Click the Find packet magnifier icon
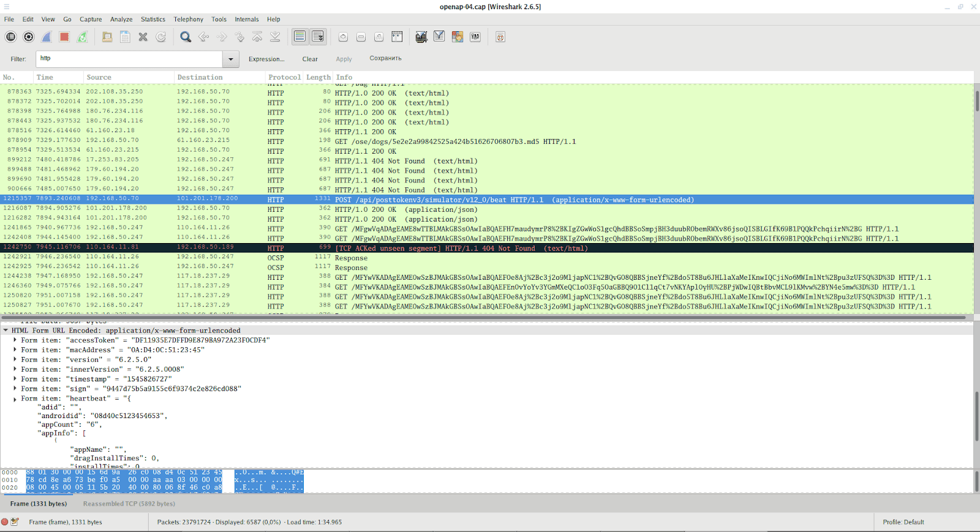 tap(186, 37)
